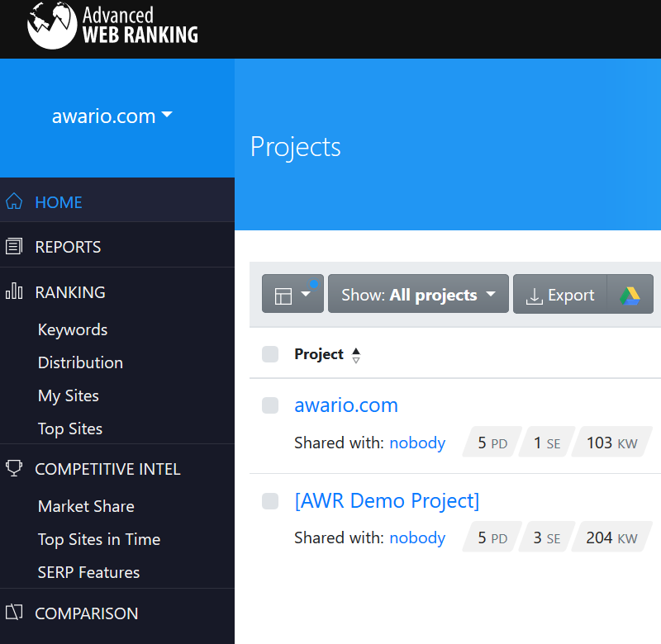Click the Comparison icon in sidebar
The width and height of the screenshot is (661, 644).
(x=14, y=612)
